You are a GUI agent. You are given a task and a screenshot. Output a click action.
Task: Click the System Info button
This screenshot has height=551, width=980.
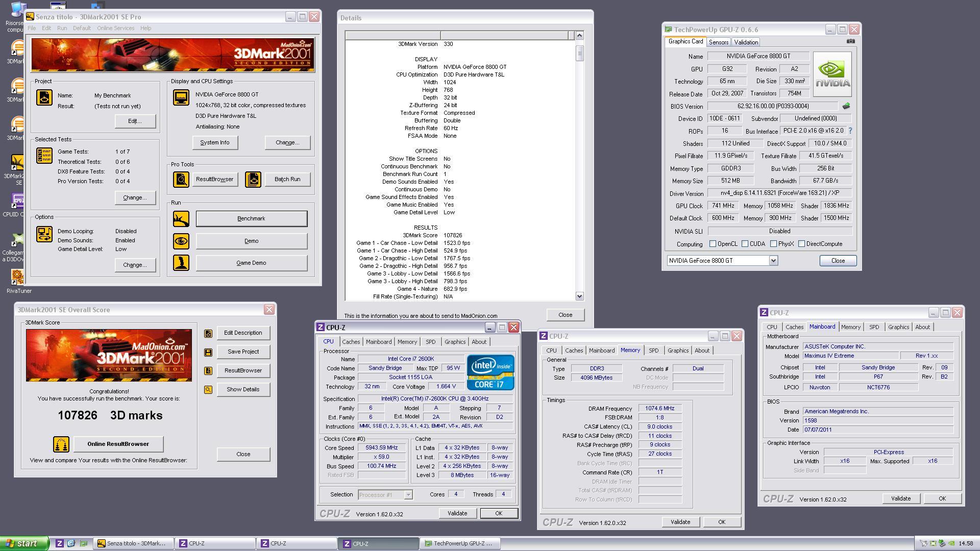[x=215, y=142]
